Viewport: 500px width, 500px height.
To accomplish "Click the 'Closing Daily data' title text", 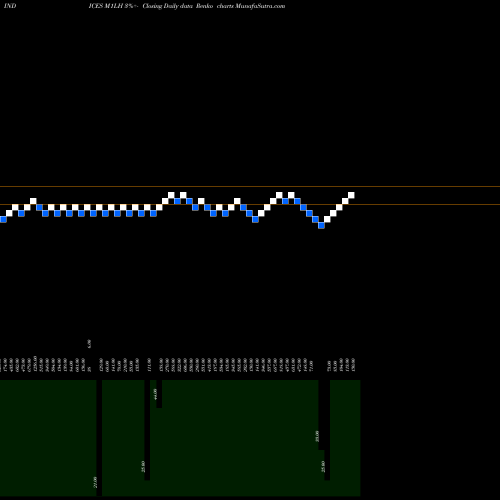I will [168, 6].
